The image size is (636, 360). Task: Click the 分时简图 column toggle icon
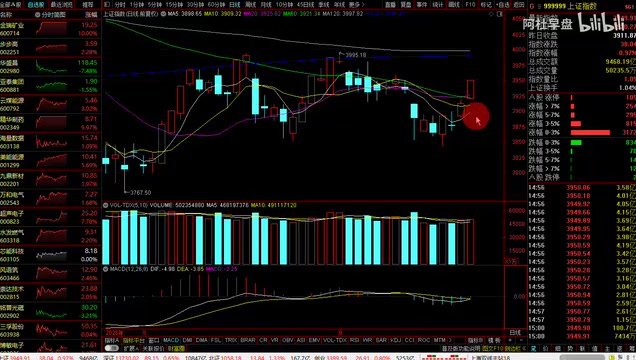[37, 15]
